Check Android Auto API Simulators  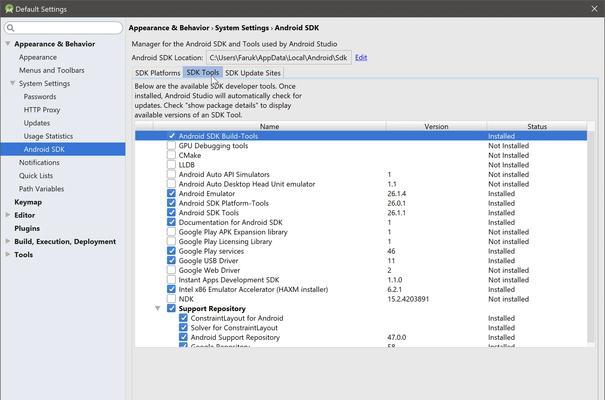click(171, 174)
